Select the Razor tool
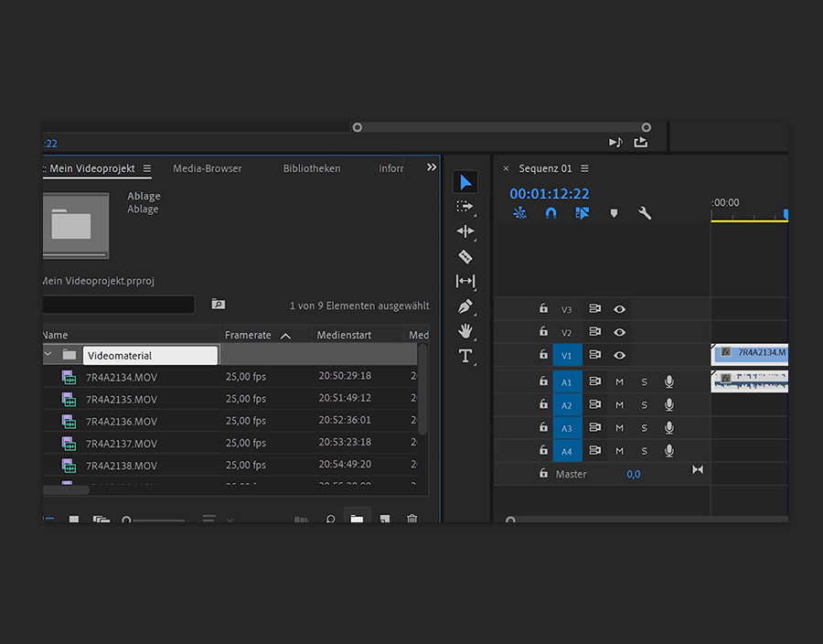 465,256
